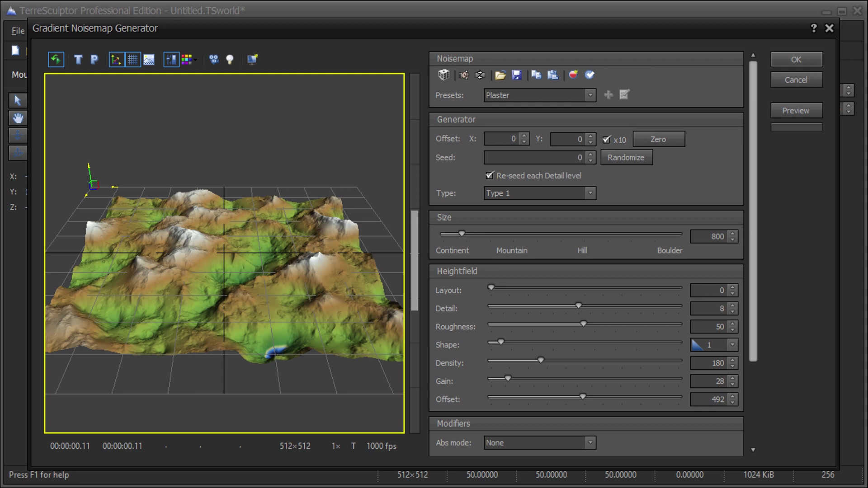Image resolution: width=868 pixels, height=488 pixels.
Task: Click the open folder icon in the Noisemap toolbar
Action: (500, 75)
